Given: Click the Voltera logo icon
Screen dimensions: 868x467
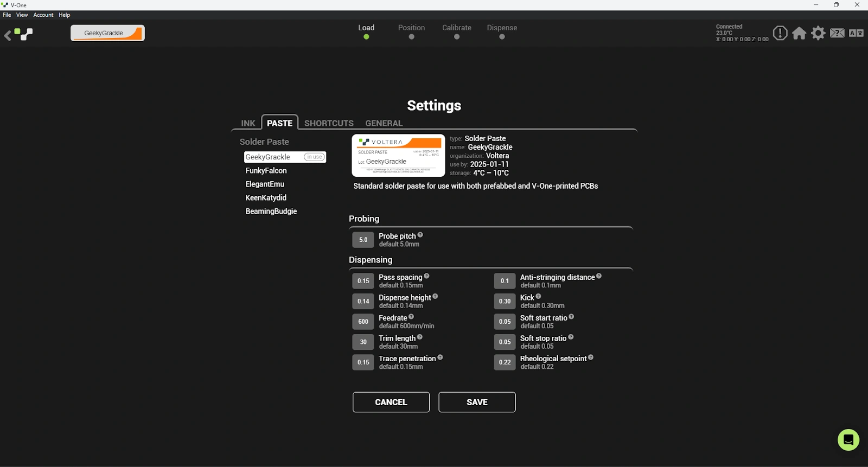Looking at the screenshot, I should coord(24,35).
